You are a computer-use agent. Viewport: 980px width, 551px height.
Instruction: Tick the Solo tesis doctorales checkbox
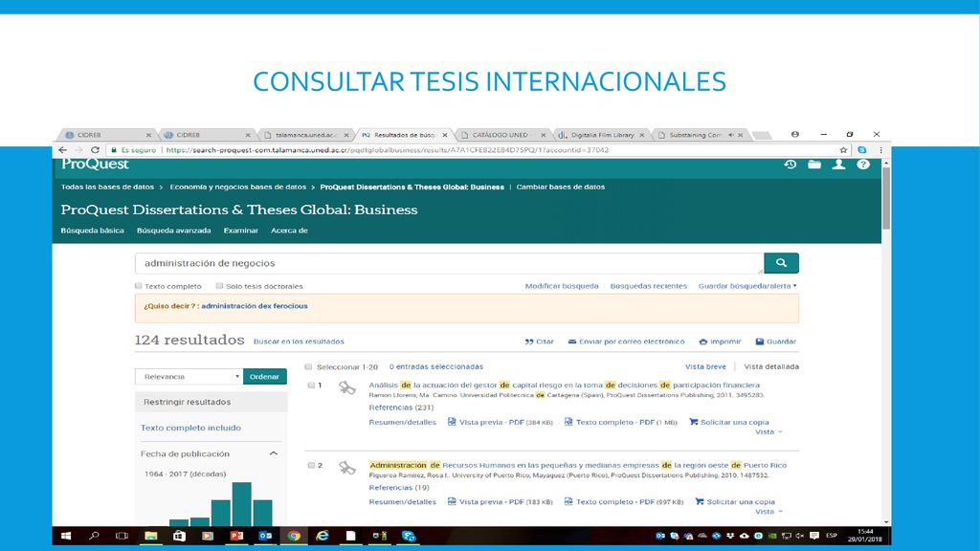219,286
